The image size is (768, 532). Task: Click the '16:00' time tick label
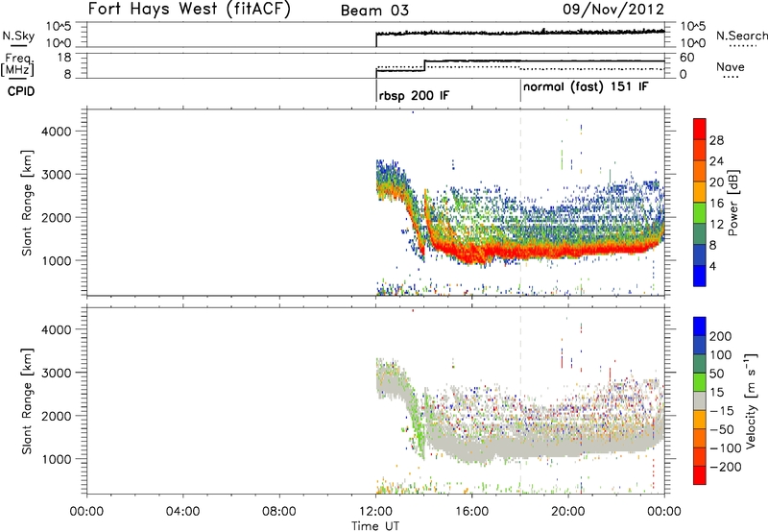coord(471,512)
